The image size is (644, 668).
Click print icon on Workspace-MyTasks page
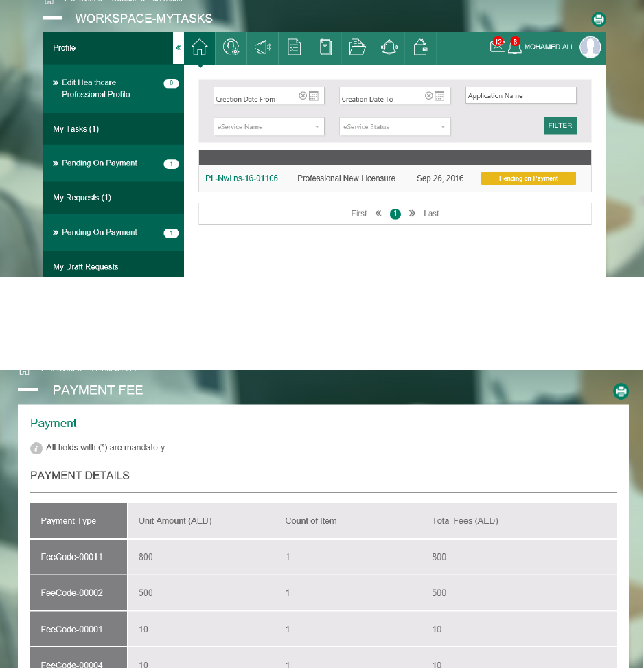[599, 19]
